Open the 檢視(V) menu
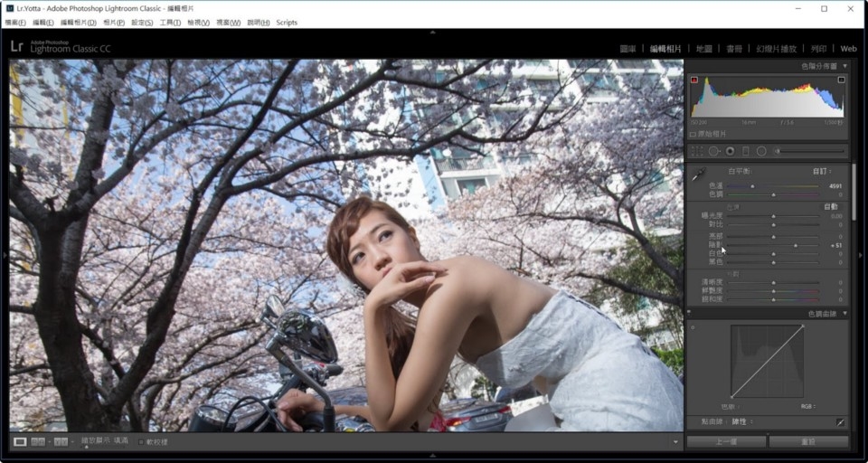 pyautogui.click(x=198, y=23)
